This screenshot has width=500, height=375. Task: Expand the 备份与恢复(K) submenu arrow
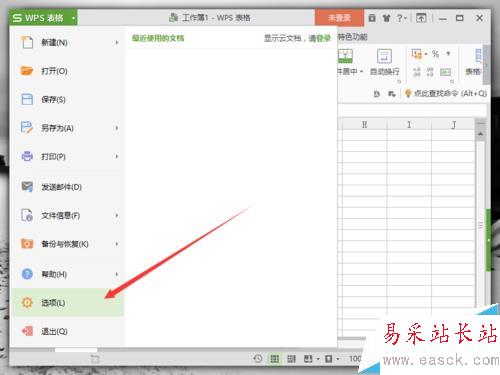117,244
